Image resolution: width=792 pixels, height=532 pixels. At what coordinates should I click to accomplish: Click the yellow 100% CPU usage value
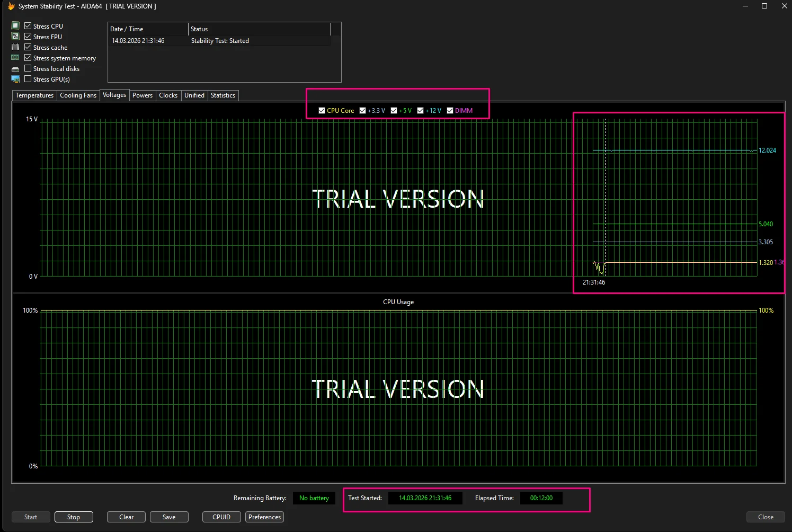tap(766, 311)
